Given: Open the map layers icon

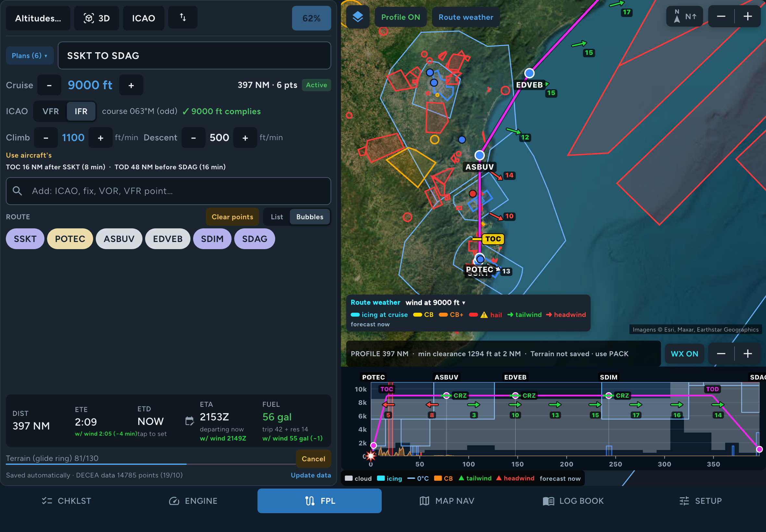Looking at the screenshot, I should click(x=357, y=17).
